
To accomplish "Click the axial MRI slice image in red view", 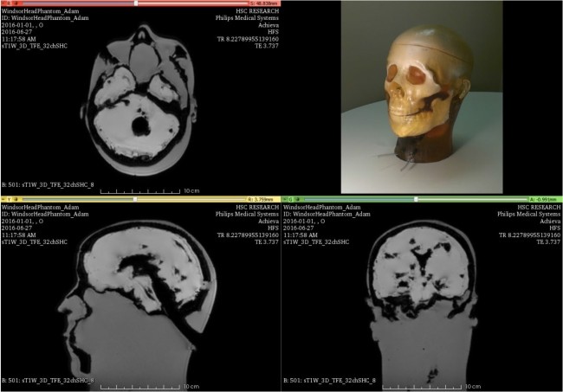I will point(139,100).
